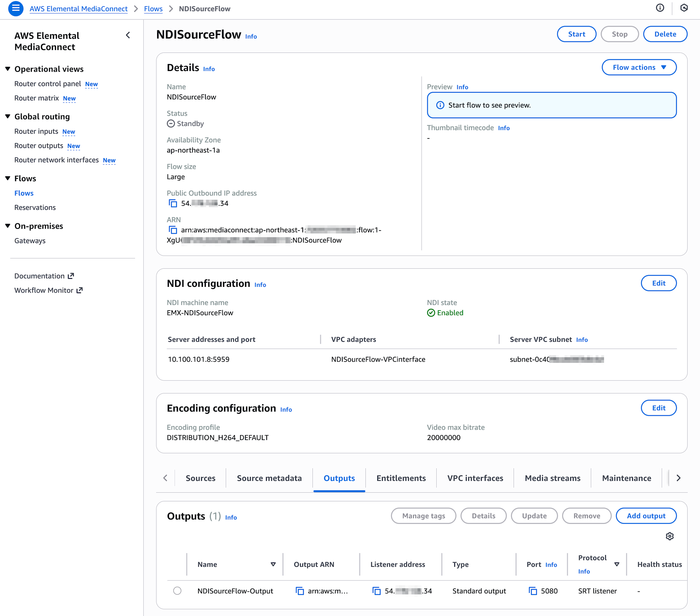Open the VPC interfaces tab

click(475, 478)
